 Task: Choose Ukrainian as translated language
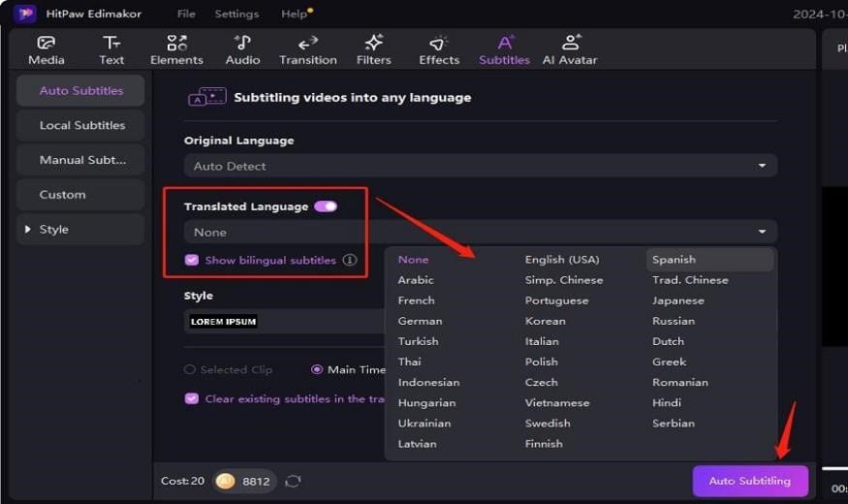[x=424, y=424]
